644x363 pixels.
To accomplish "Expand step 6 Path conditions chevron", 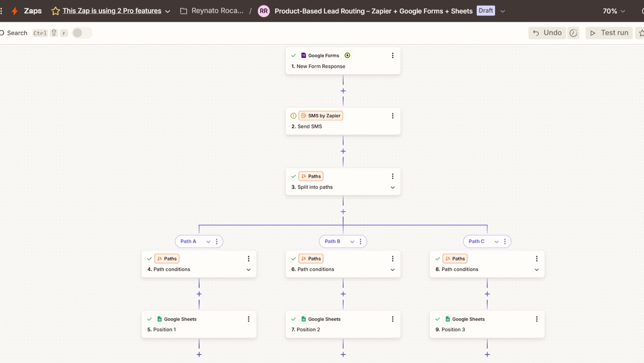I will [392, 270].
